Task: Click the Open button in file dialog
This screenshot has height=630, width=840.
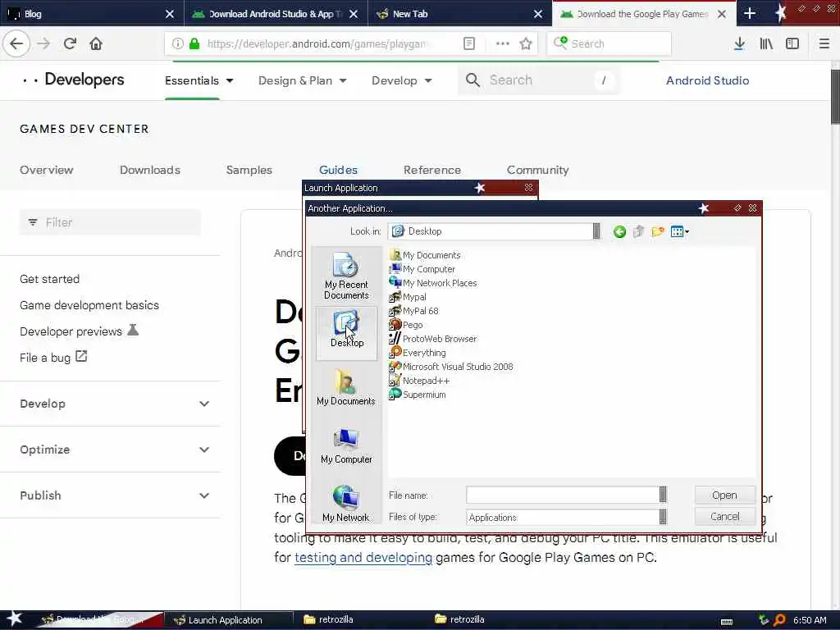Action: pyautogui.click(x=725, y=495)
